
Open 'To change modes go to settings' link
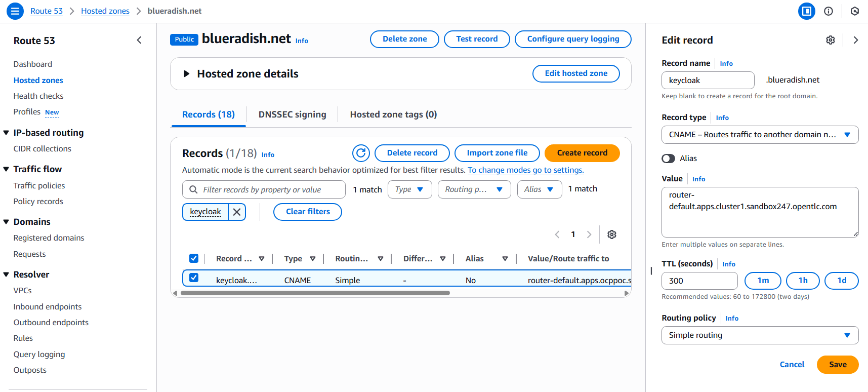pos(526,170)
